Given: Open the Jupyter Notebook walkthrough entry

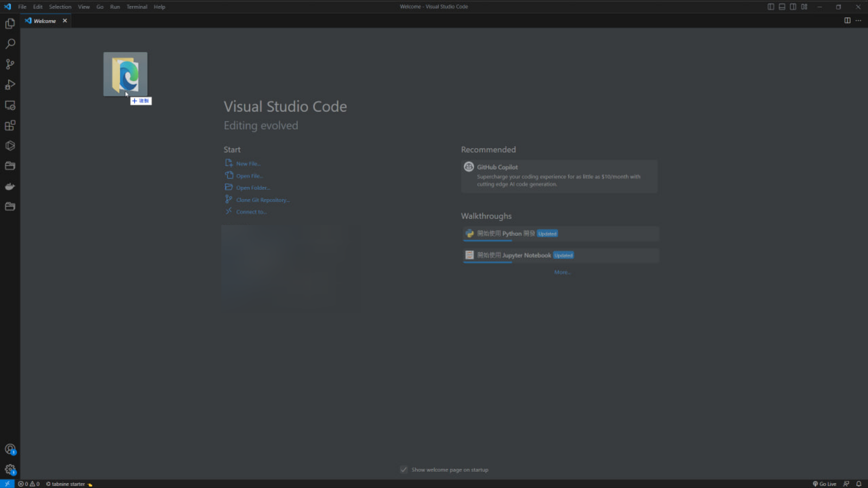Looking at the screenshot, I should tap(560, 255).
